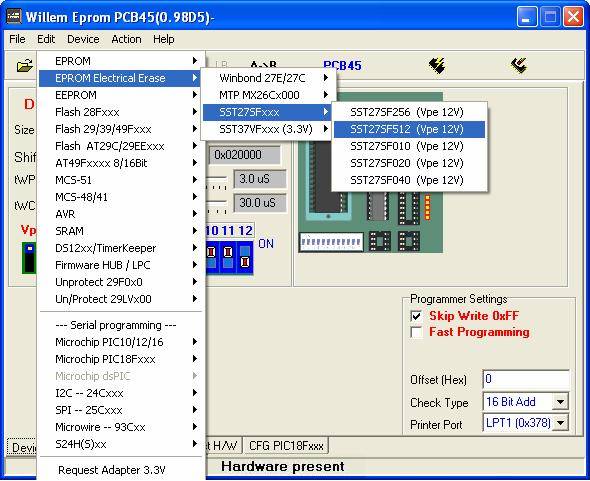Toggle DIP switch number 12
590x481 pixels.
click(245, 258)
